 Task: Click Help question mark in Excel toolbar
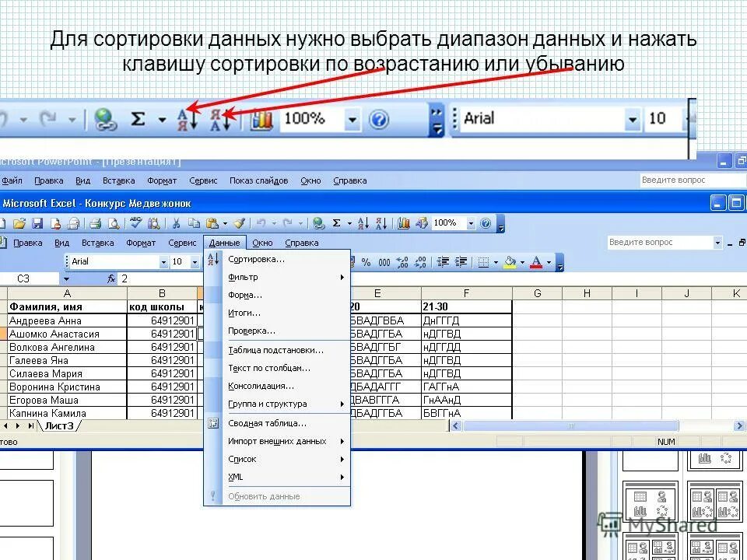pyautogui.click(x=486, y=223)
